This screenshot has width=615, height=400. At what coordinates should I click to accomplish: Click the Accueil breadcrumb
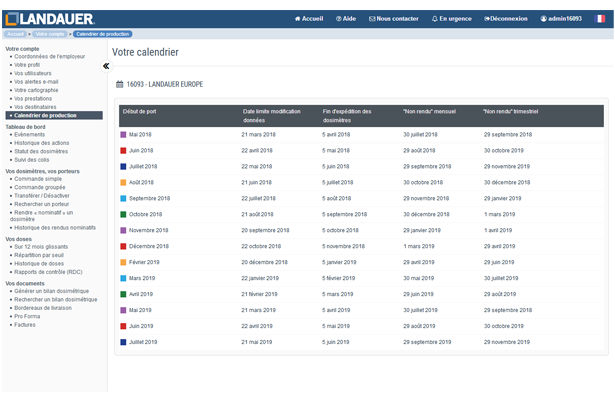click(15, 34)
